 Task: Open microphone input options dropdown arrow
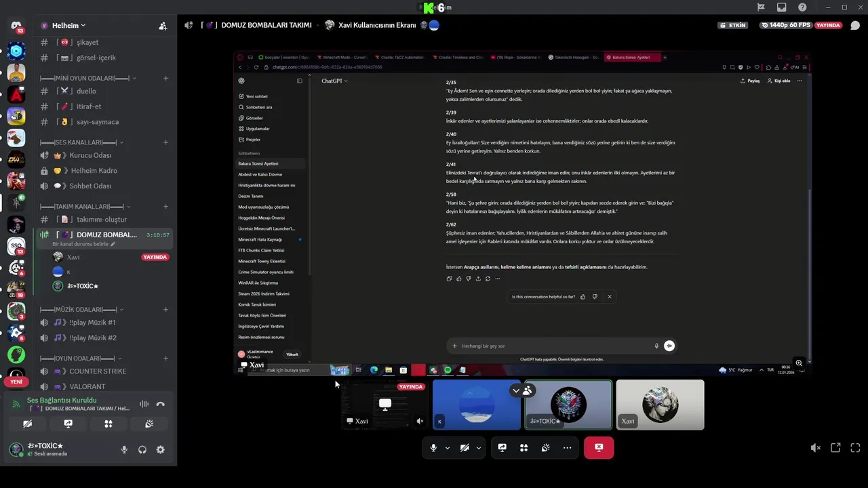pos(447,448)
